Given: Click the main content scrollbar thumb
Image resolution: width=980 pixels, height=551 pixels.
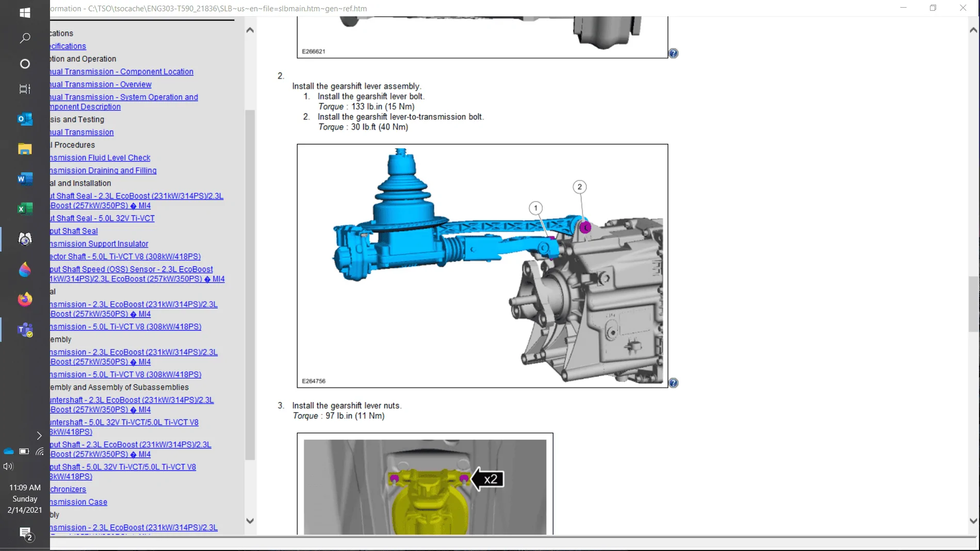Looking at the screenshot, I should pyautogui.click(x=973, y=304).
